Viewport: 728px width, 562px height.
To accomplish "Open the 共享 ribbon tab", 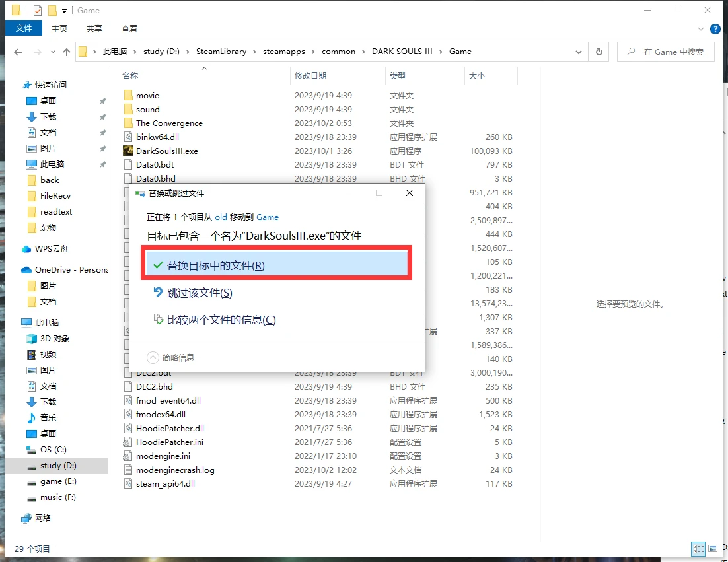I will 94,29.
